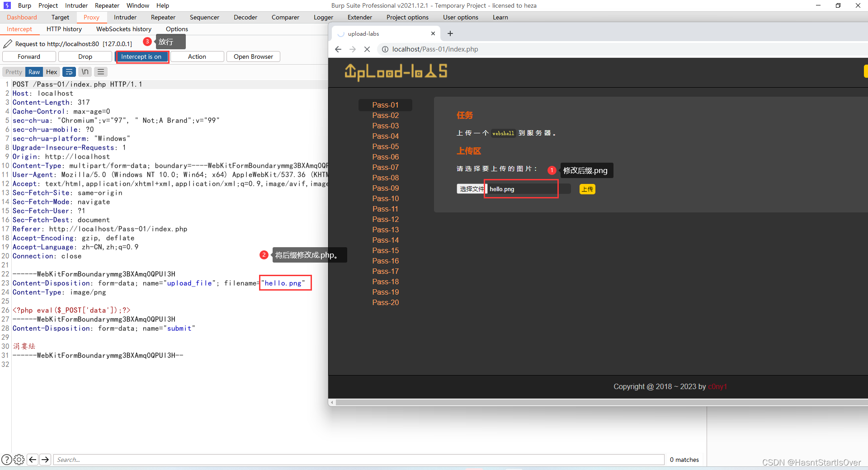Click the PHP eval payload line

pos(71,310)
